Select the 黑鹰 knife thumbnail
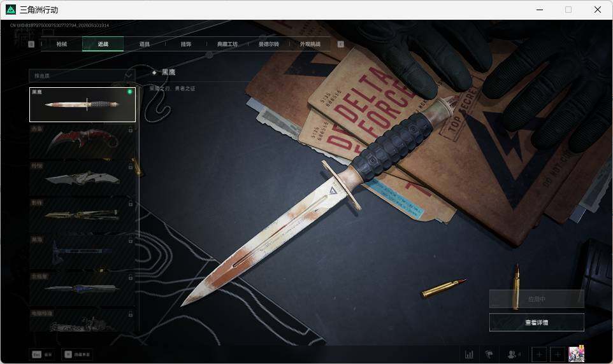Screen dimensions: 613x364 pyautogui.click(x=82, y=104)
